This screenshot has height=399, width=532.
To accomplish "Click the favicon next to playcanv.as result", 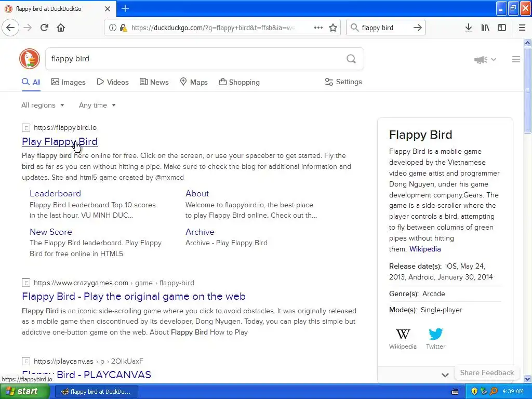I will (x=26, y=361).
